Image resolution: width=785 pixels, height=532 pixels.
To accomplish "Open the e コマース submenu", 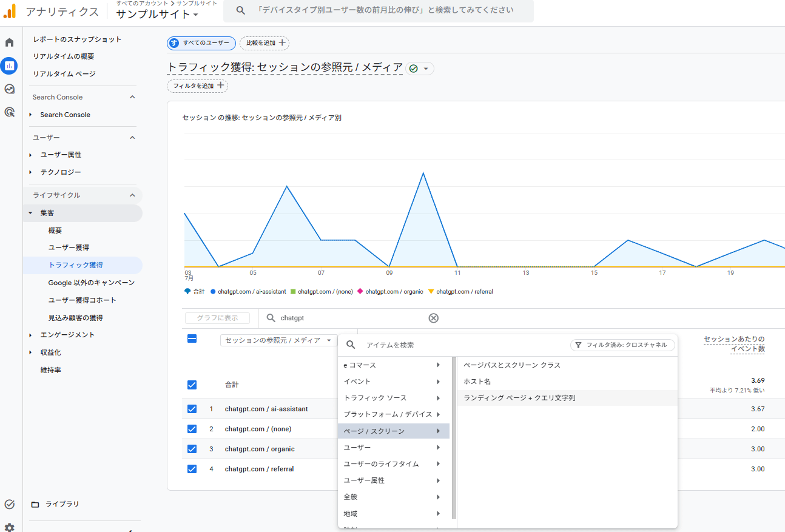I will (x=393, y=365).
